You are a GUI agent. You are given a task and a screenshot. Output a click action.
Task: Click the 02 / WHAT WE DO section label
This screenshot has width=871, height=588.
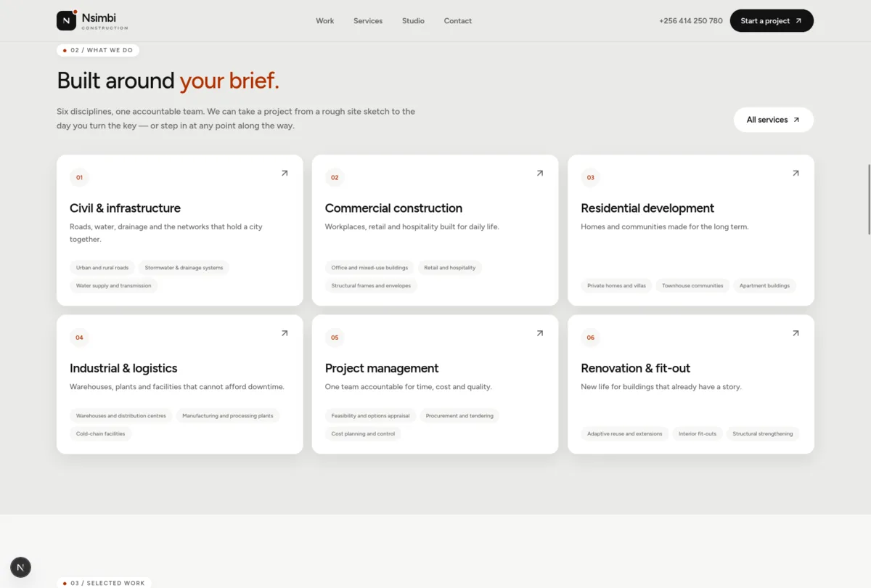(98, 50)
